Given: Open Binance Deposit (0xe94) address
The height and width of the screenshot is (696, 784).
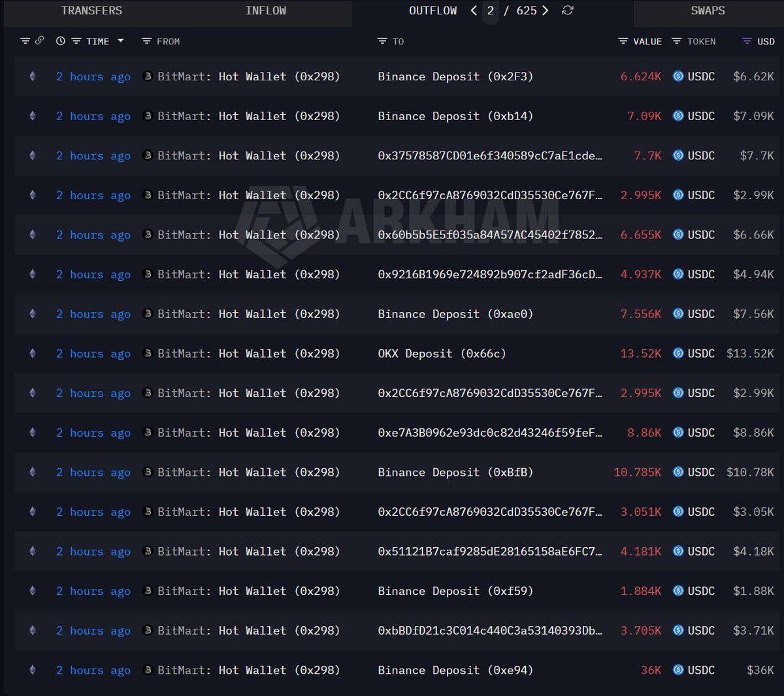Looking at the screenshot, I should coord(455,670).
